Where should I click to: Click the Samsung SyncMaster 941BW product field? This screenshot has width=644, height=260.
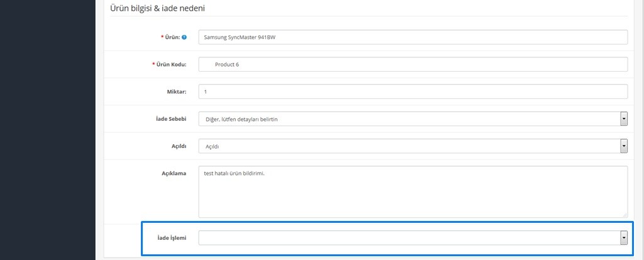(412, 37)
